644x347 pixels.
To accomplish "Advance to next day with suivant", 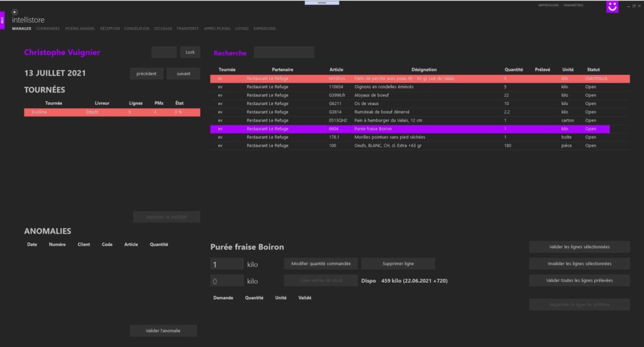I will pyautogui.click(x=183, y=74).
